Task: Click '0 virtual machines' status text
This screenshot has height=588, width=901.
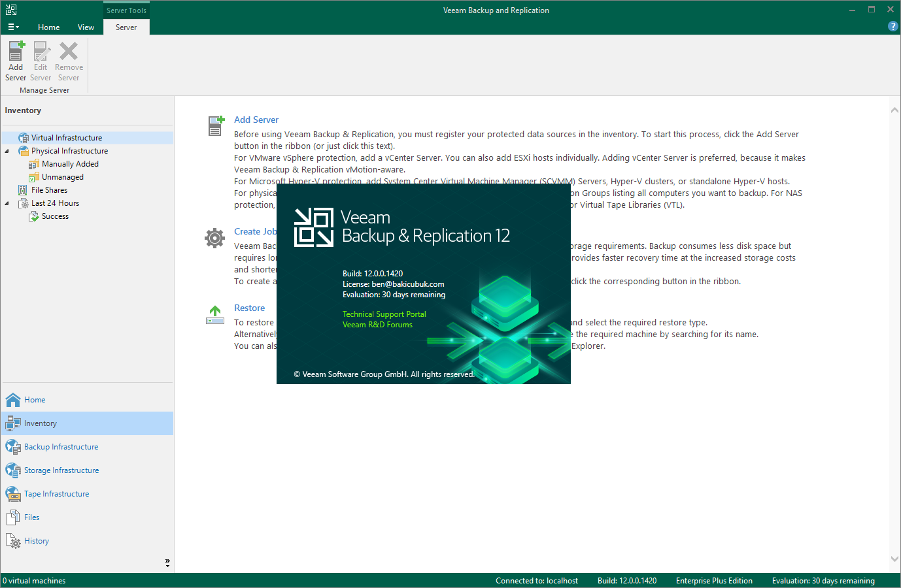Action: [x=34, y=581]
